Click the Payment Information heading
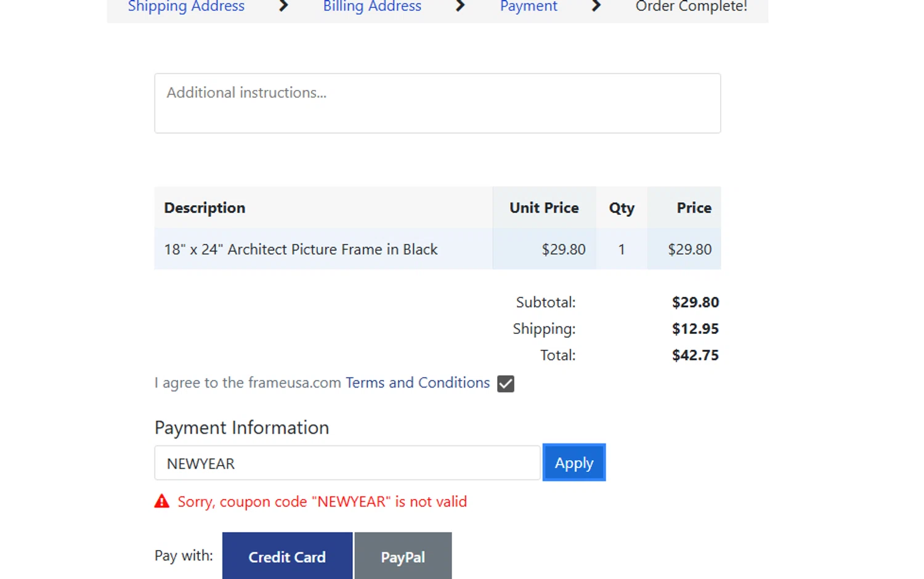The height and width of the screenshot is (579, 924). [241, 427]
